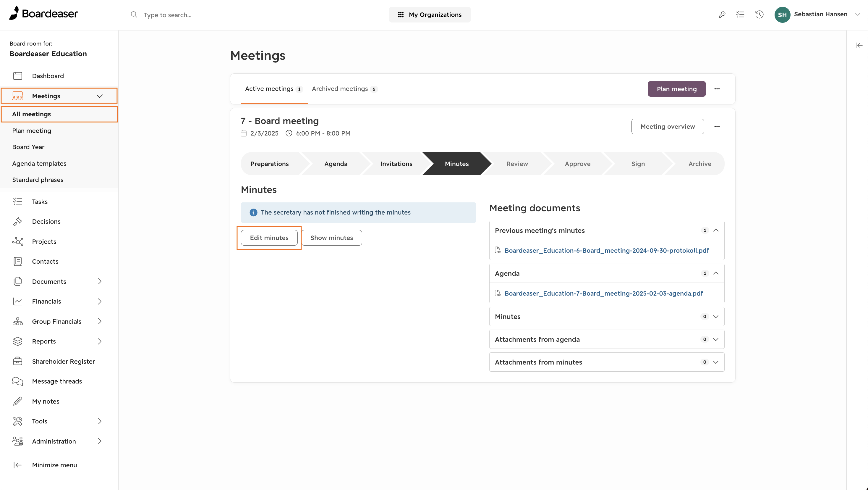Click the Reports layers icon
868x490 pixels.
(17, 341)
